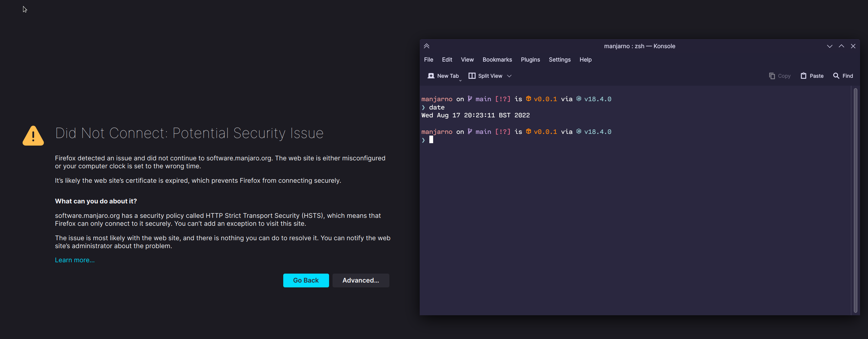Open the New Tab dropdown arrow

(x=460, y=80)
